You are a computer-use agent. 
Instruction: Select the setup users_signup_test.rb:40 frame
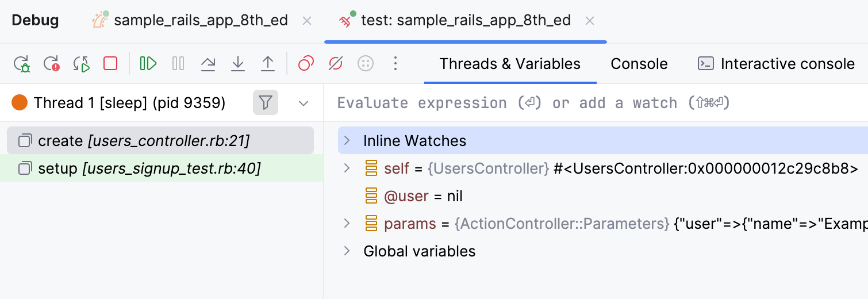coord(149,168)
